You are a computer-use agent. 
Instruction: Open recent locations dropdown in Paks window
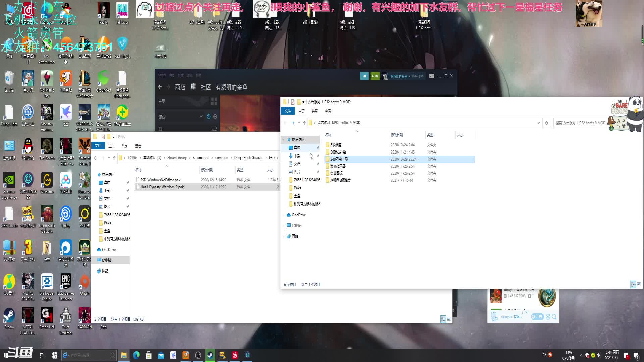[x=109, y=158]
